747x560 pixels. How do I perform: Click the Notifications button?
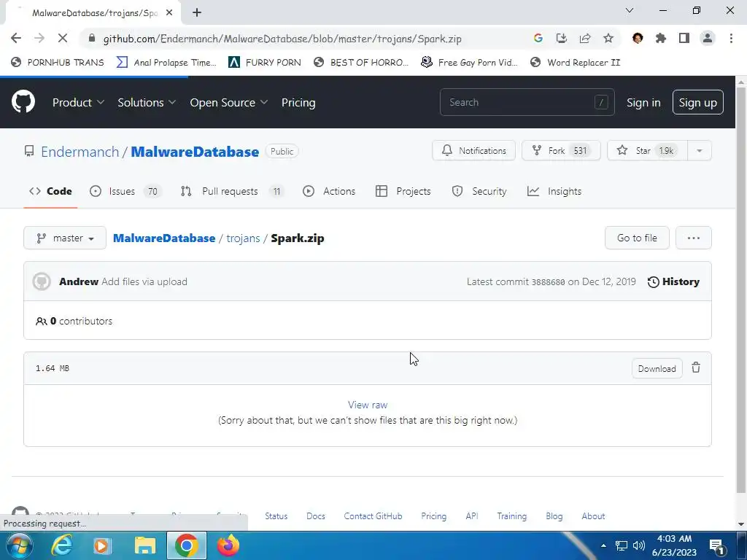click(x=473, y=150)
